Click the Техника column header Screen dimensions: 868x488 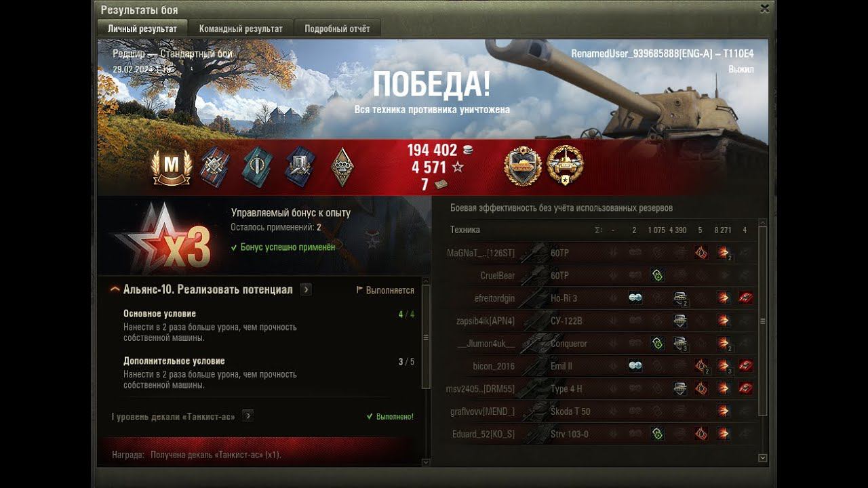(x=465, y=230)
